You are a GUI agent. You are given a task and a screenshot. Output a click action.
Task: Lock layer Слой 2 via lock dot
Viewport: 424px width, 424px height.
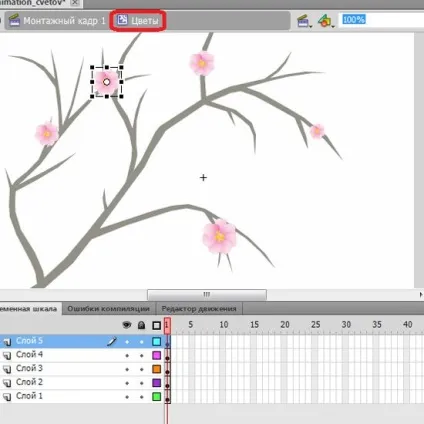pyautogui.click(x=142, y=383)
